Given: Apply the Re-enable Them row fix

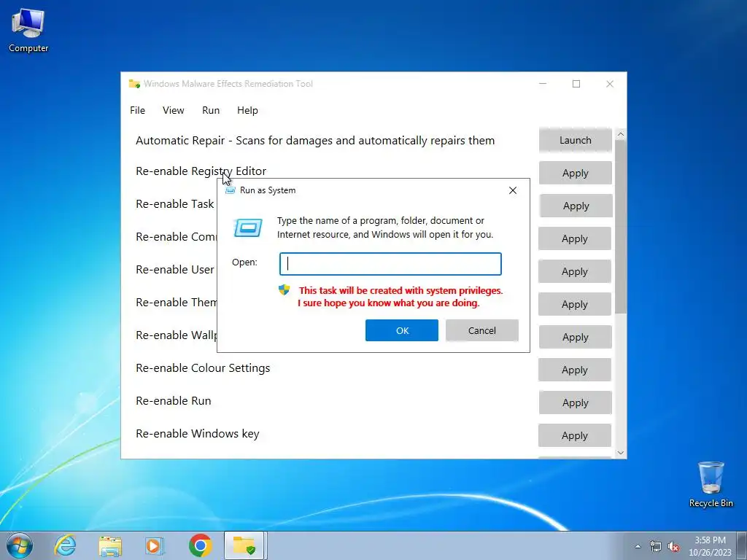Looking at the screenshot, I should coord(575,304).
